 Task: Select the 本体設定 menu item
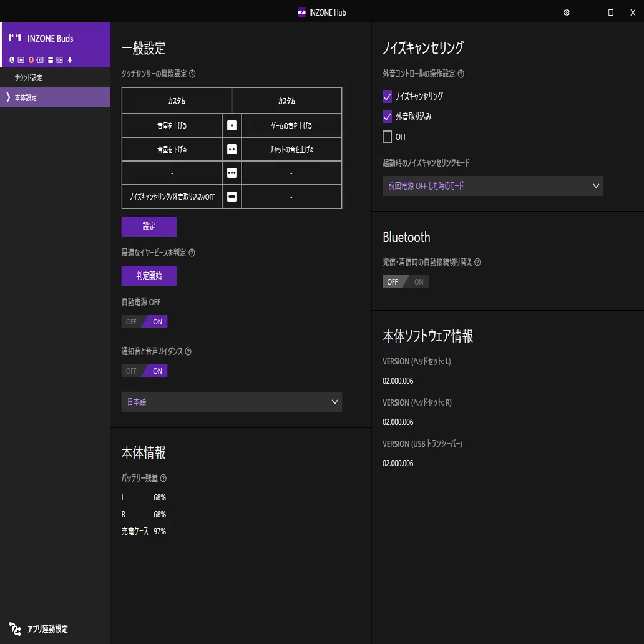coord(55,97)
